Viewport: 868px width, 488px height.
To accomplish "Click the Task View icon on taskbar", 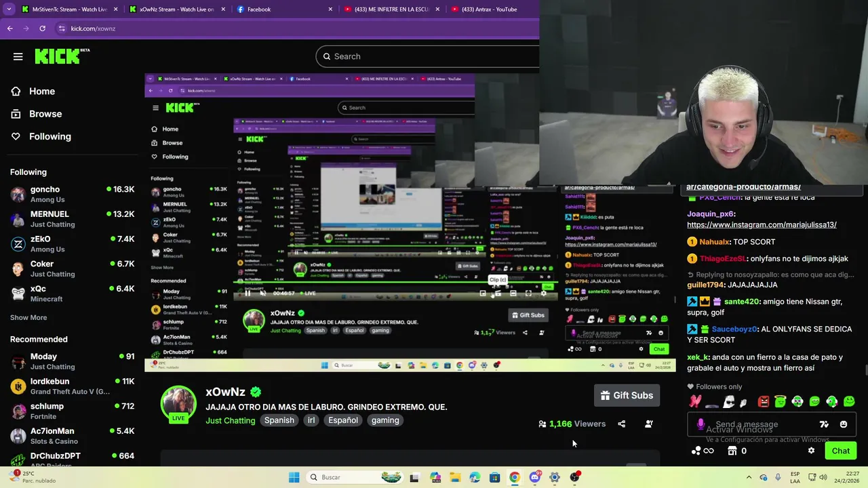I will click(414, 477).
